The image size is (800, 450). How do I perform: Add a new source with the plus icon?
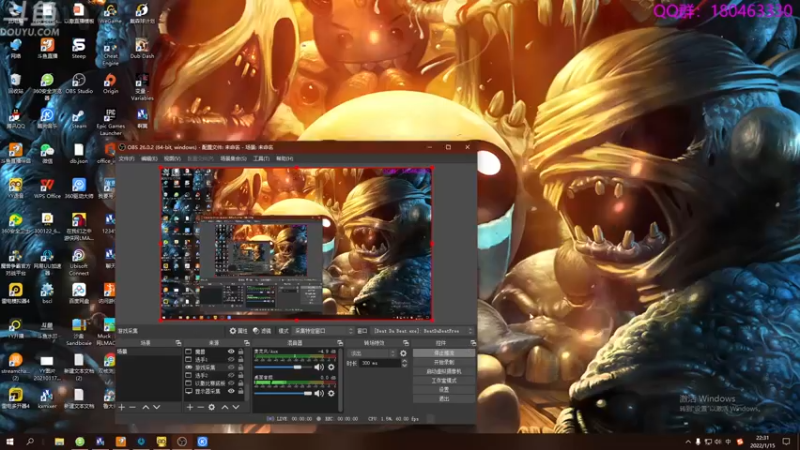190,407
